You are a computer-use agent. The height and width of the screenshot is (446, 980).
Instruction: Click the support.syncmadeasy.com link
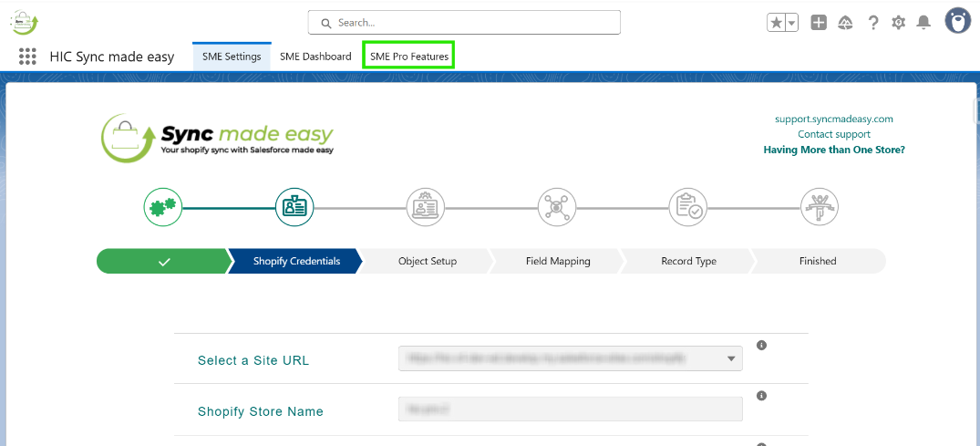(834, 119)
